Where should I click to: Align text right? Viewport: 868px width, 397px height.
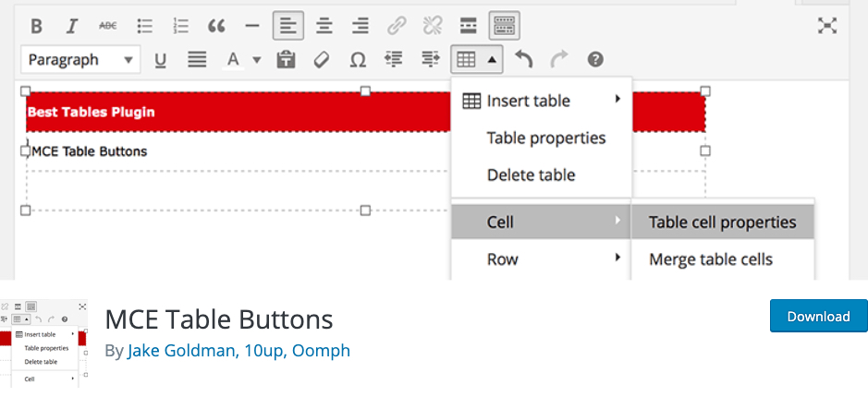coord(361,26)
